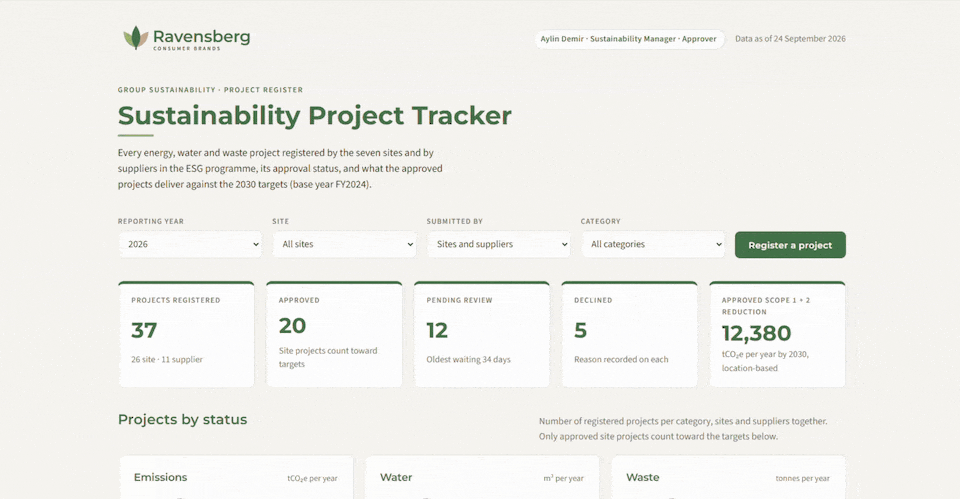Click the Waste category card heading

(643, 478)
